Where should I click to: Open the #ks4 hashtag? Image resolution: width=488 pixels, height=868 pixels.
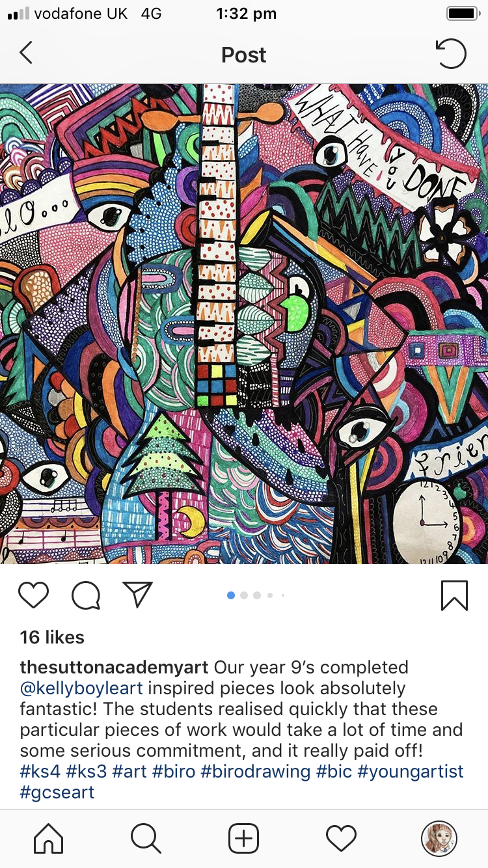coord(41,772)
